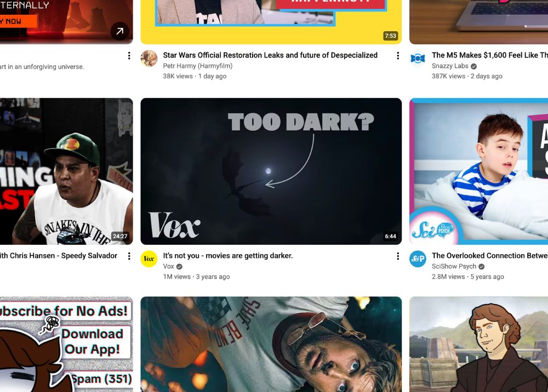
Task: Click the 7:53 duration badge
Action: coord(390,36)
